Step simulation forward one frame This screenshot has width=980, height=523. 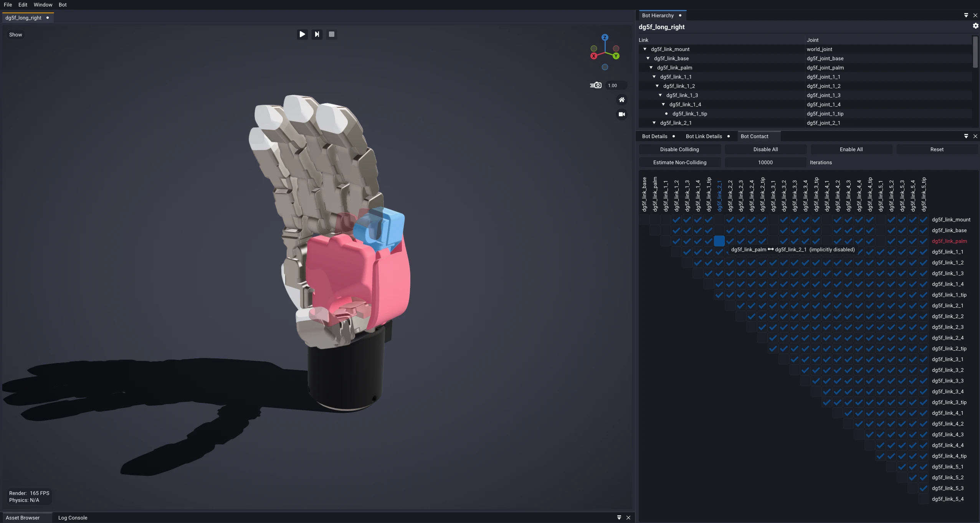(x=317, y=34)
